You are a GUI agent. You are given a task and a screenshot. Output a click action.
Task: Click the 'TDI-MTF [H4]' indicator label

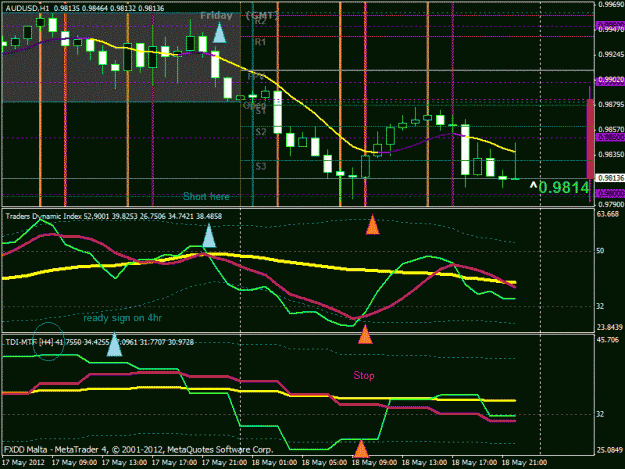coord(29,342)
